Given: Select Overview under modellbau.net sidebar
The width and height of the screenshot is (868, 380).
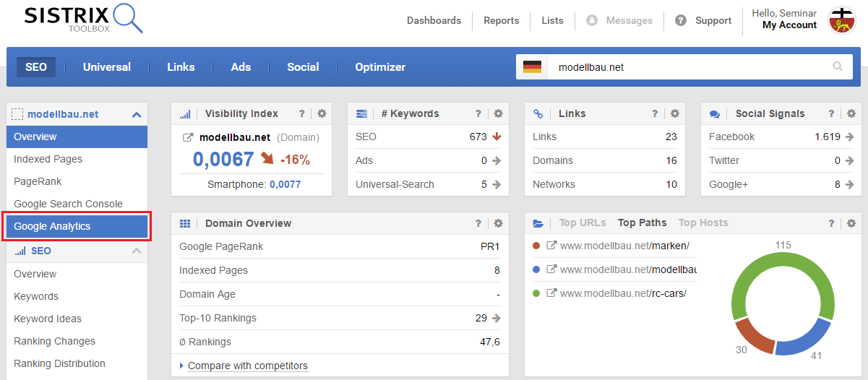Looking at the screenshot, I should click(77, 137).
